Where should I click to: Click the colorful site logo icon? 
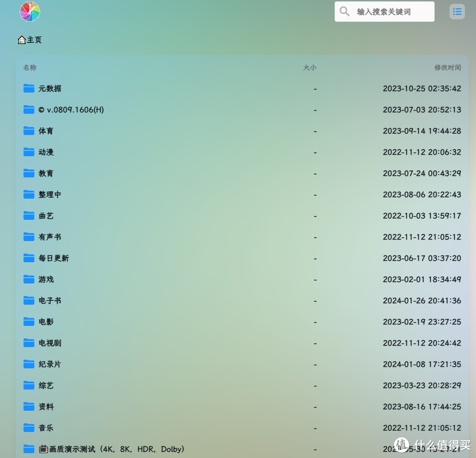[30, 12]
